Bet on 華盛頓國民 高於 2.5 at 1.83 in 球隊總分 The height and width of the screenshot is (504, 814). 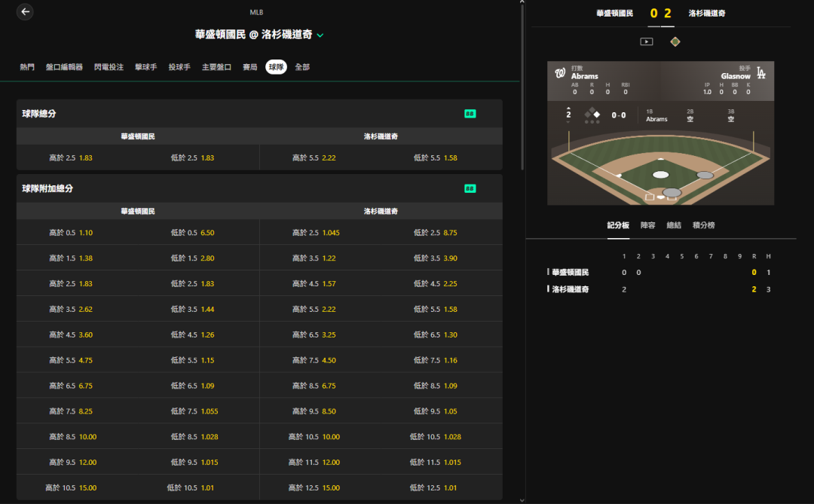(x=71, y=157)
